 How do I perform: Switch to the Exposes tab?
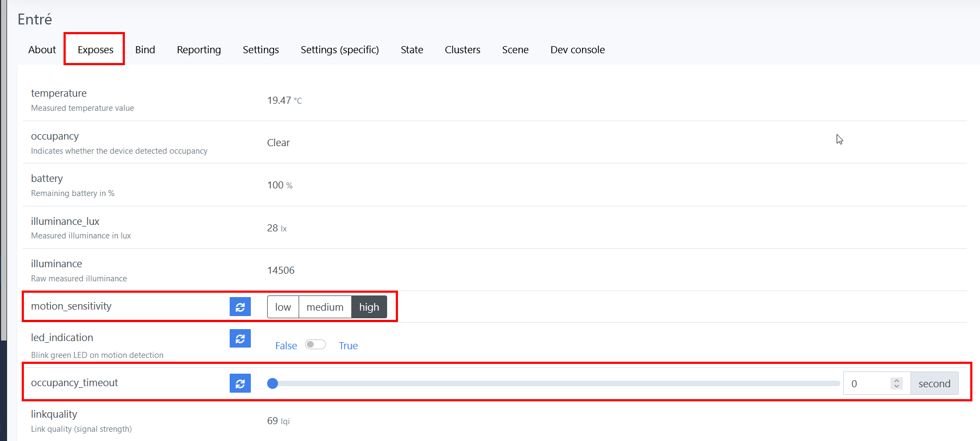(x=96, y=49)
